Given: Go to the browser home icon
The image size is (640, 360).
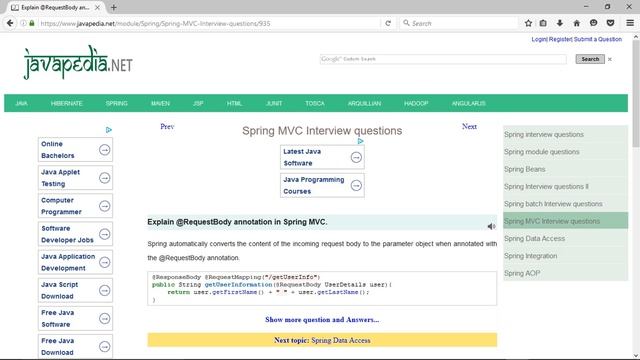Looking at the screenshot, I should click(x=576, y=23).
